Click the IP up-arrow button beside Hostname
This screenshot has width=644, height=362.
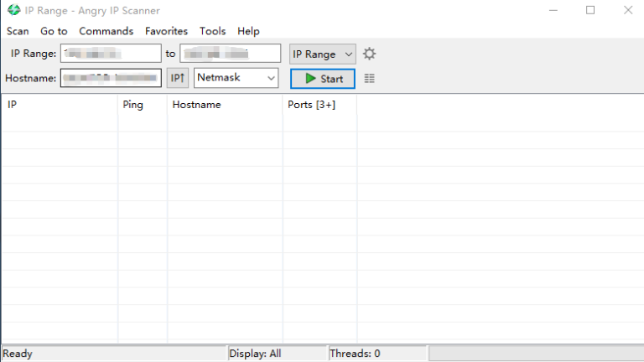tap(177, 79)
